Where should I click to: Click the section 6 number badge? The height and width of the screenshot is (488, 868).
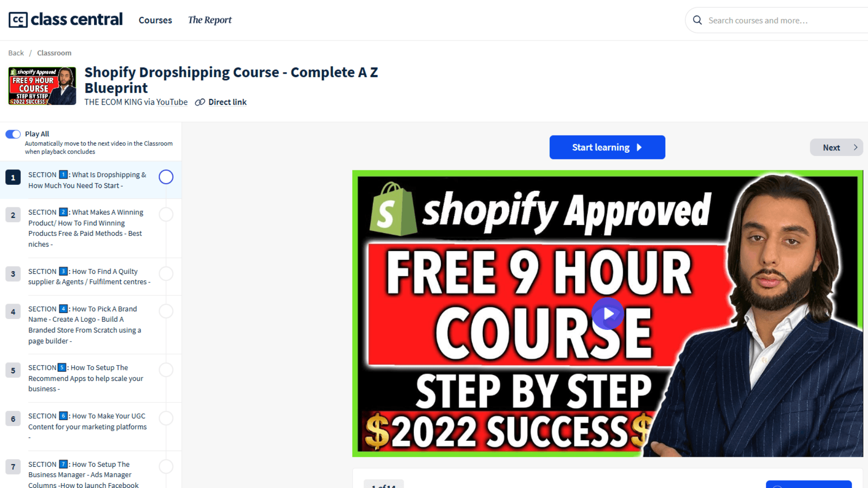coord(13,419)
